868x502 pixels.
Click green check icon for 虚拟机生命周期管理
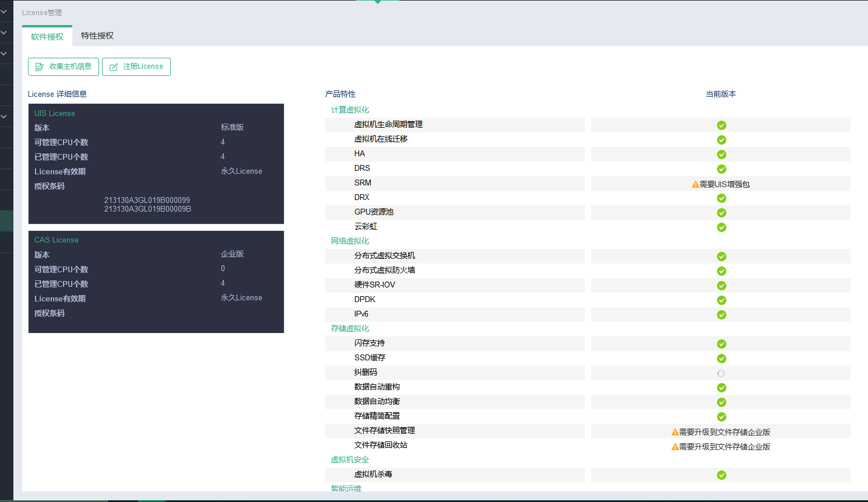click(722, 125)
